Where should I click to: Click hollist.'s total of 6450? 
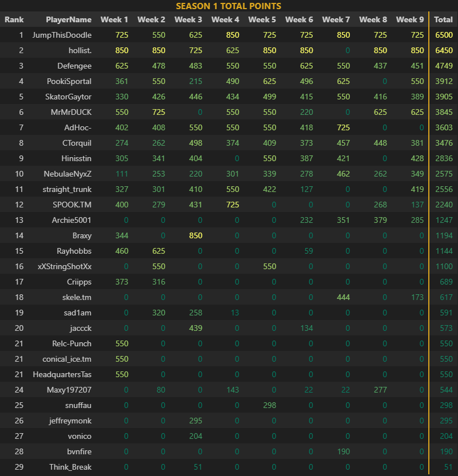444,50
